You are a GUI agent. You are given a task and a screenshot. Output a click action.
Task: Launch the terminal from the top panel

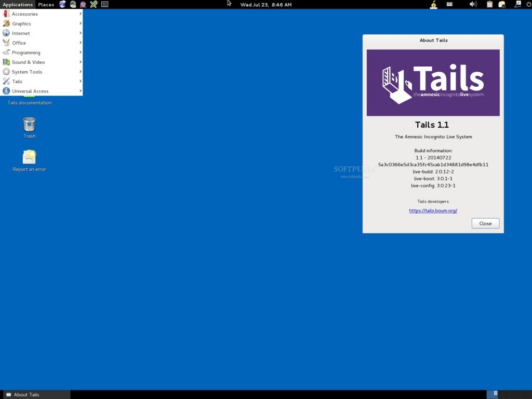point(105,5)
